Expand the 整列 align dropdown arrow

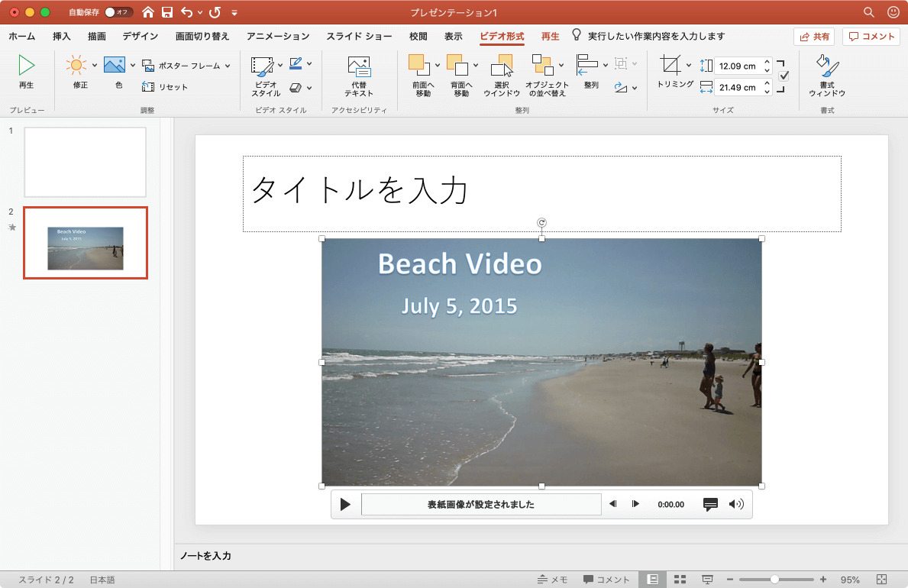click(606, 65)
